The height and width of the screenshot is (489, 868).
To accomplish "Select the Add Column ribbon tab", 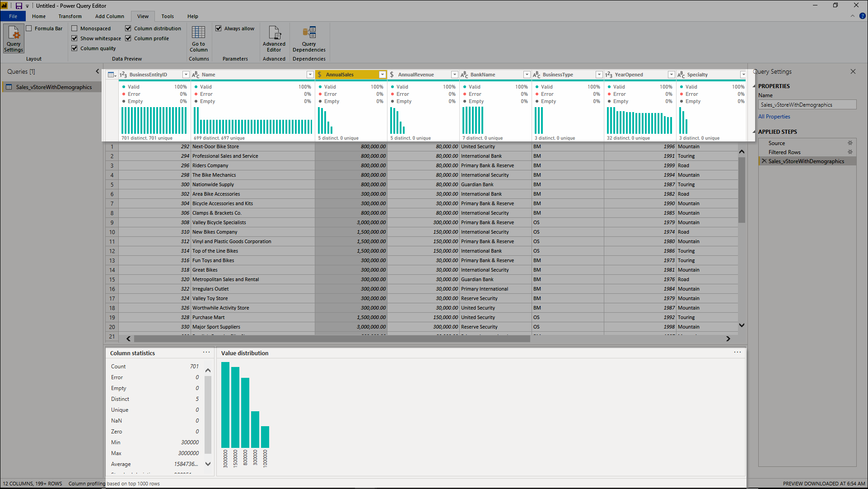I will click(x=110, y=16).
